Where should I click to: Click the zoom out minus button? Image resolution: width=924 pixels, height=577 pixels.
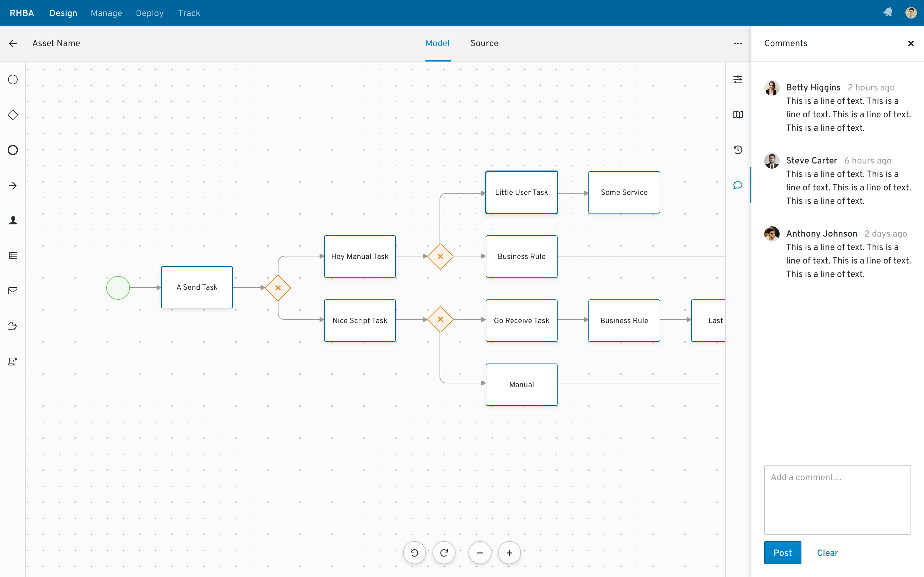(480, 552)
